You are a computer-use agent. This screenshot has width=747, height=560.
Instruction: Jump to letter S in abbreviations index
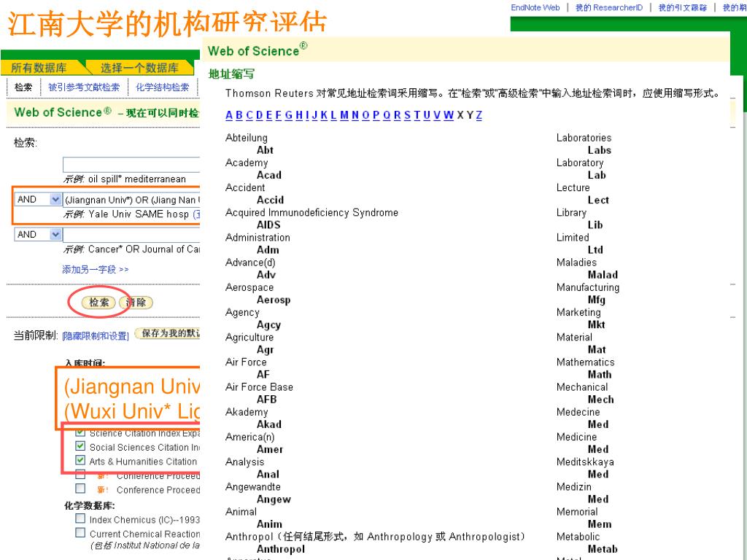click(x=407, y=115)
